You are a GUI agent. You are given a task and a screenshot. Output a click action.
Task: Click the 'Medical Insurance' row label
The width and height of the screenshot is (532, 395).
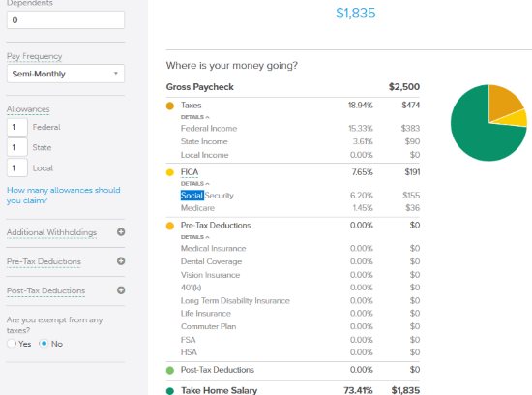tap(214, 248)
